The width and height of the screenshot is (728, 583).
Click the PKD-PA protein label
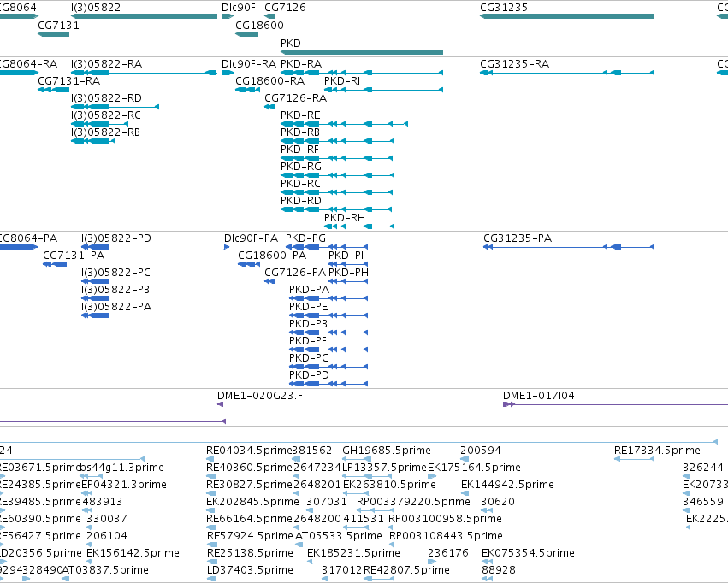(309, 290)
